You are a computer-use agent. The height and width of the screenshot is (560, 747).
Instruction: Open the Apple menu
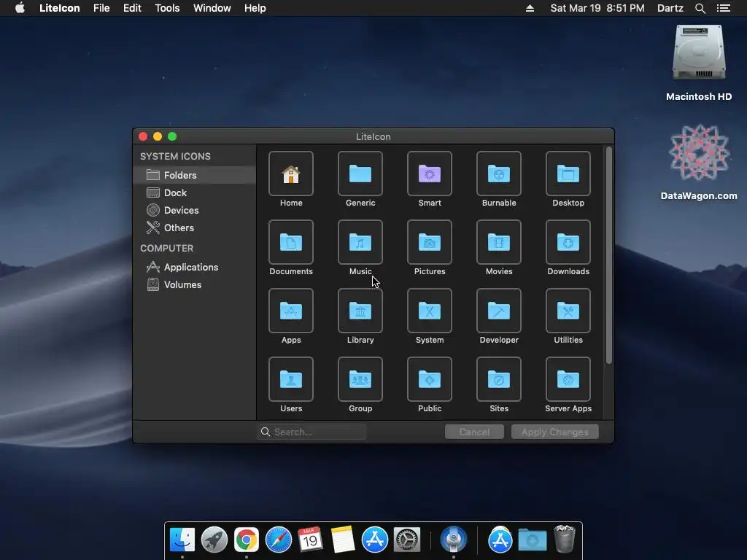coord(20,8)
